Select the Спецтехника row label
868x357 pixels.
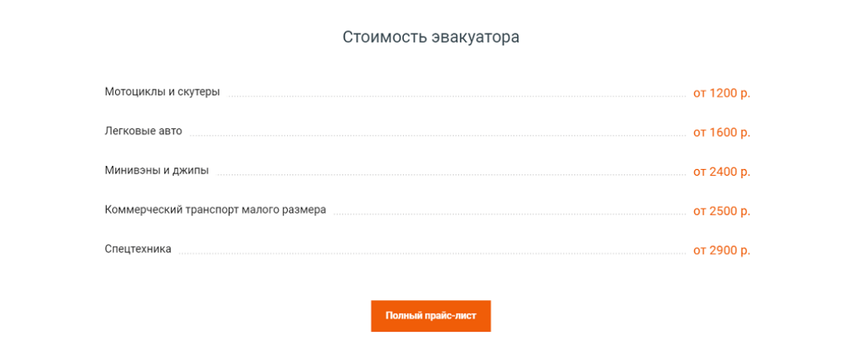click(x=138, y=249)
